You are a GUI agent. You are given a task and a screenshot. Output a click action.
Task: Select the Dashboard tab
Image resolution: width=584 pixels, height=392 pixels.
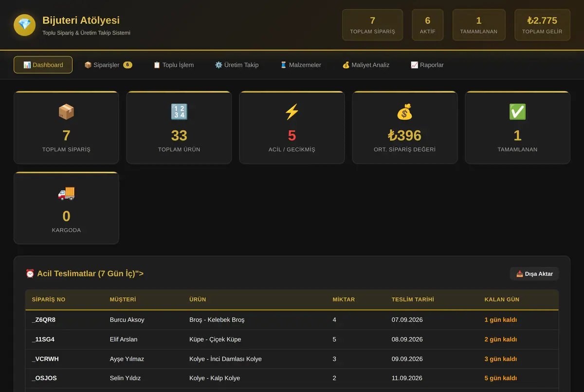[x=43, y=65]
